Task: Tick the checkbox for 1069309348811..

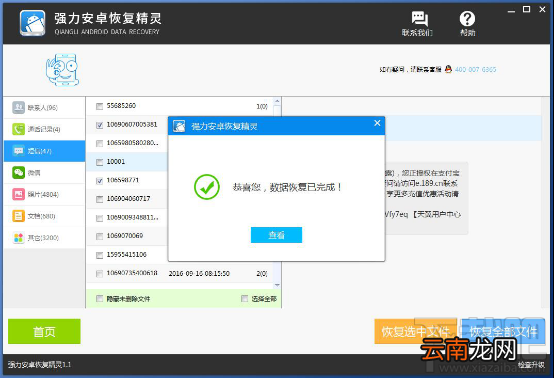Action: pos(100,218)
